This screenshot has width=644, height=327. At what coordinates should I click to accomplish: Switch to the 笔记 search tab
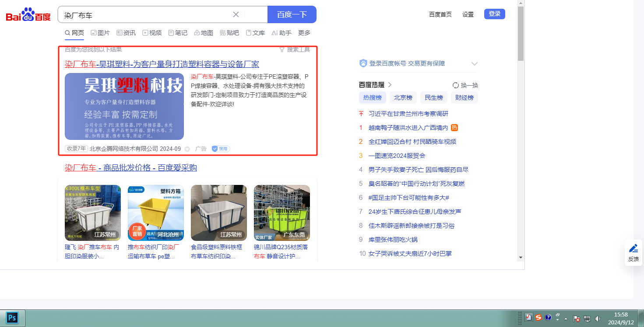[x=178, y=33]
